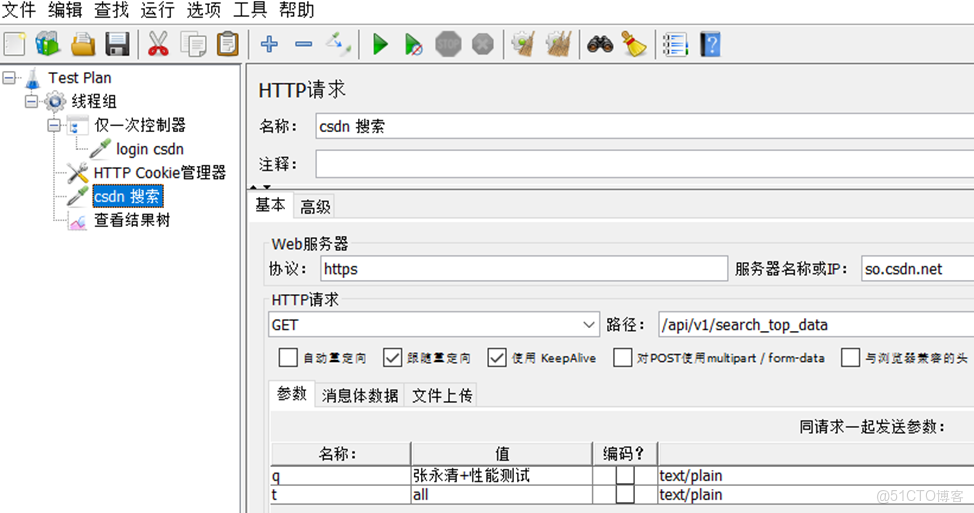The height and width of the screenshot is (513, 974).
Task: Click the New test plan icon
Action: pos(14,44)
